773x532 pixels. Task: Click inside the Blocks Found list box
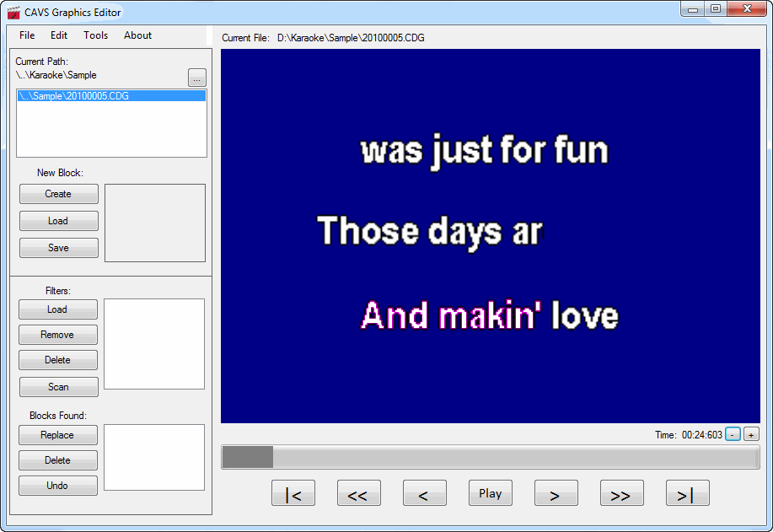coord(154,457)
